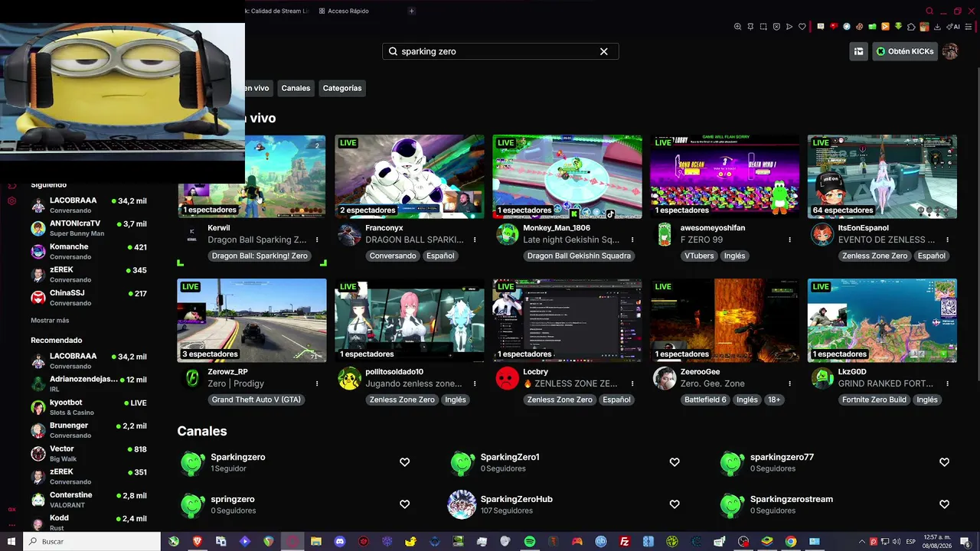Screen dimensions: 980x551
Task: Clear the search field with the X
Action: [x=604, y=51]
